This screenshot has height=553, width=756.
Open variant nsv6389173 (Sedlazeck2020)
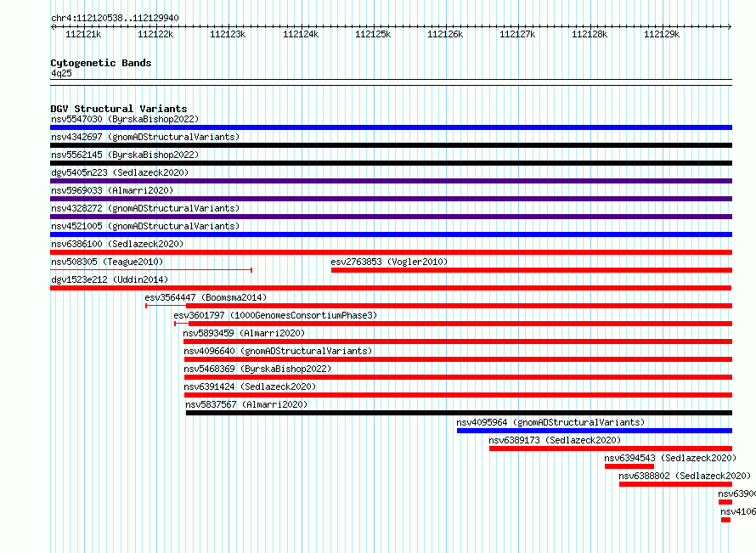[555, 440]
